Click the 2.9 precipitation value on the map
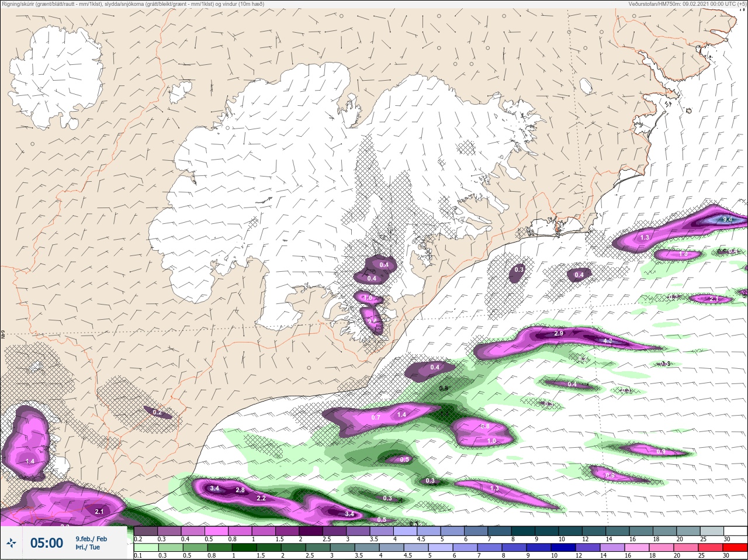 (x=559, y=333)
